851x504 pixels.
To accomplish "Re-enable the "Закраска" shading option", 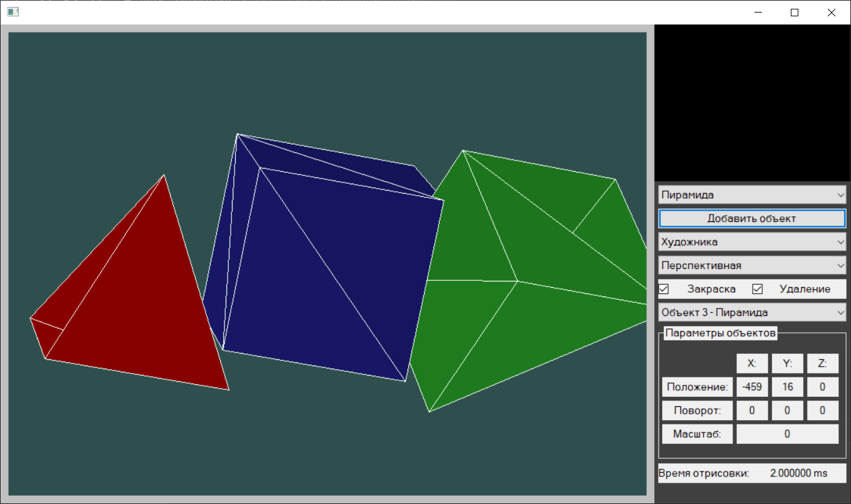I will (663, 289).
